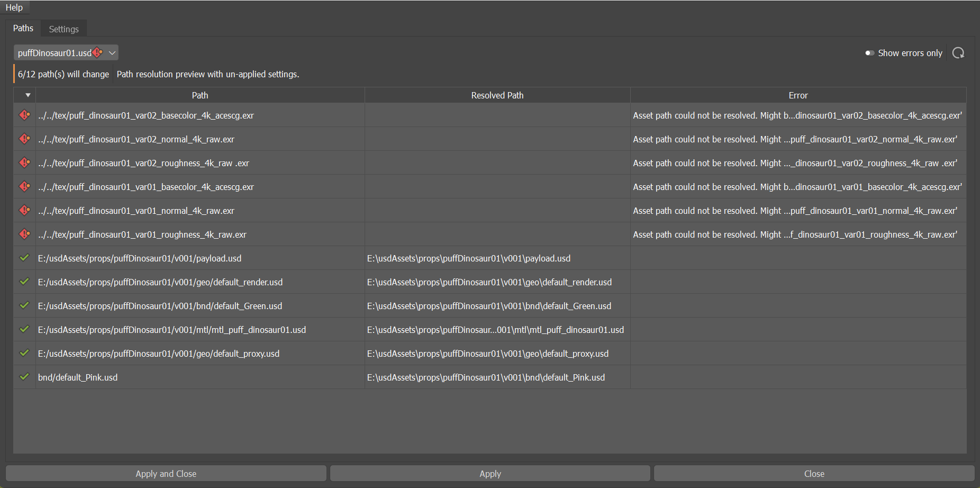Image resolution: width=980 pixels, height=488 pixels.
Task: Select path var01_roughness_4k_raw.exr cell
Action: pos(200,234)
